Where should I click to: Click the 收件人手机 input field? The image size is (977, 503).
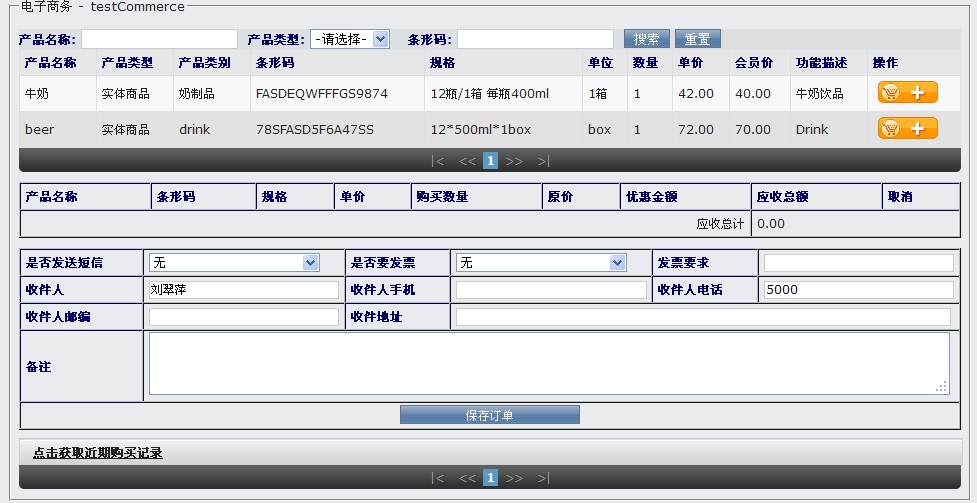(x=551, y=290)
